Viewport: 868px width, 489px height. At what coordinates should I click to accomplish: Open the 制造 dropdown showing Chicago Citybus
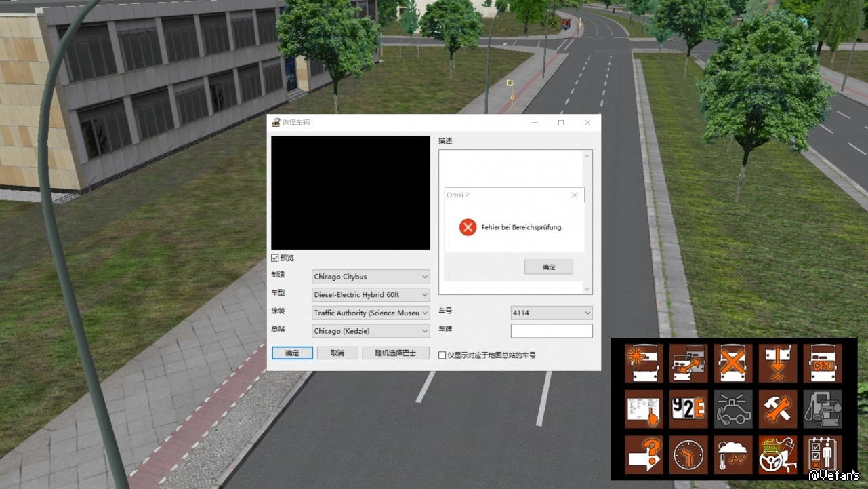click(371, 277)
